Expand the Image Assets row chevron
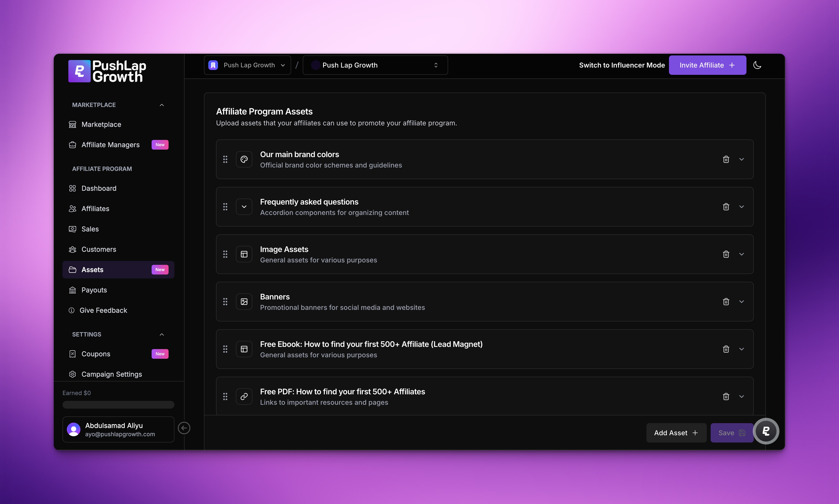Screen dimensions: 839x504 click(742, 254)
